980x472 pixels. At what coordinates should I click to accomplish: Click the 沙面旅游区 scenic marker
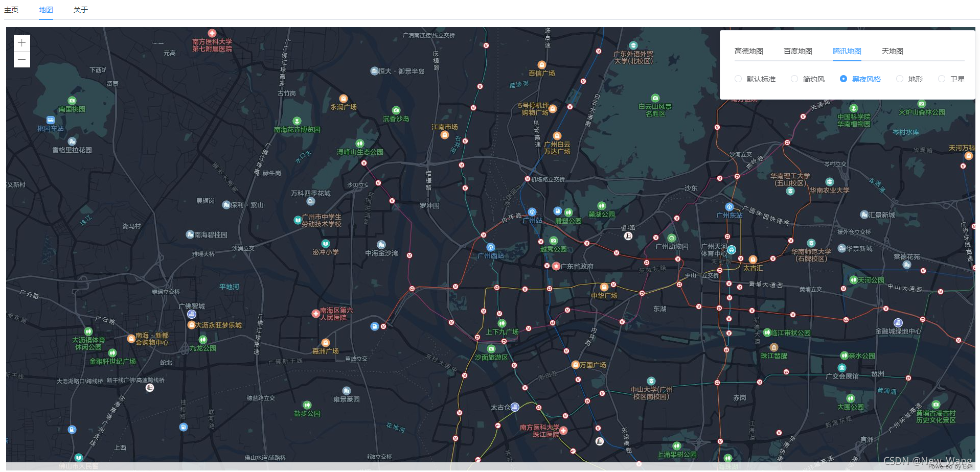tap(491, 349)
